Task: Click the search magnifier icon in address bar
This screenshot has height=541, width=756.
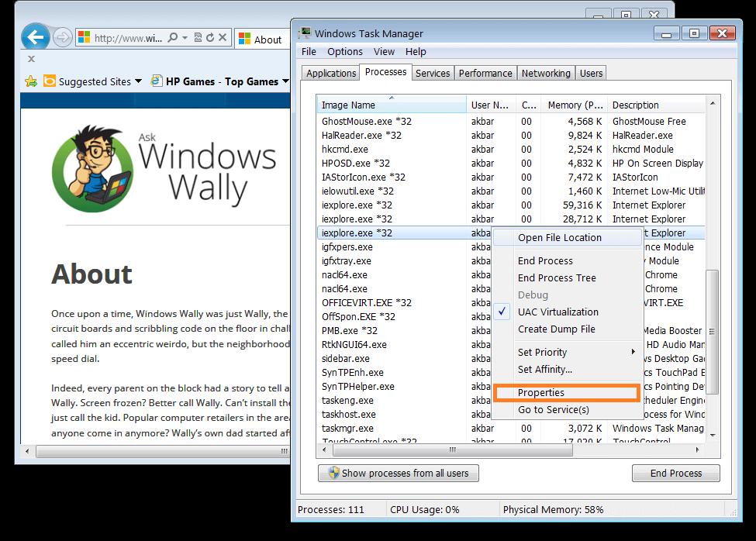Action: pos(172,37)
